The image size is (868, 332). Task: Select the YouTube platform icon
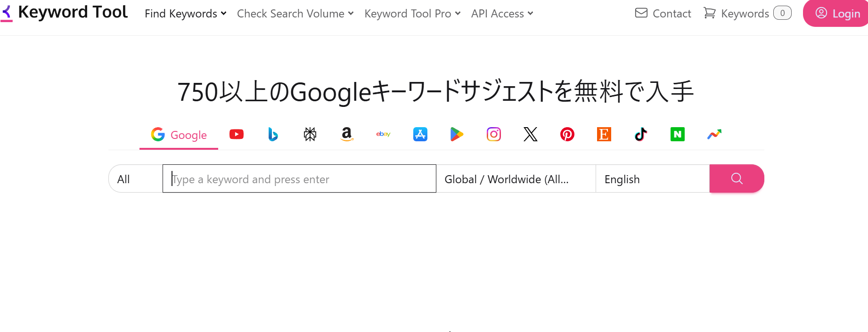click(237, 135)
